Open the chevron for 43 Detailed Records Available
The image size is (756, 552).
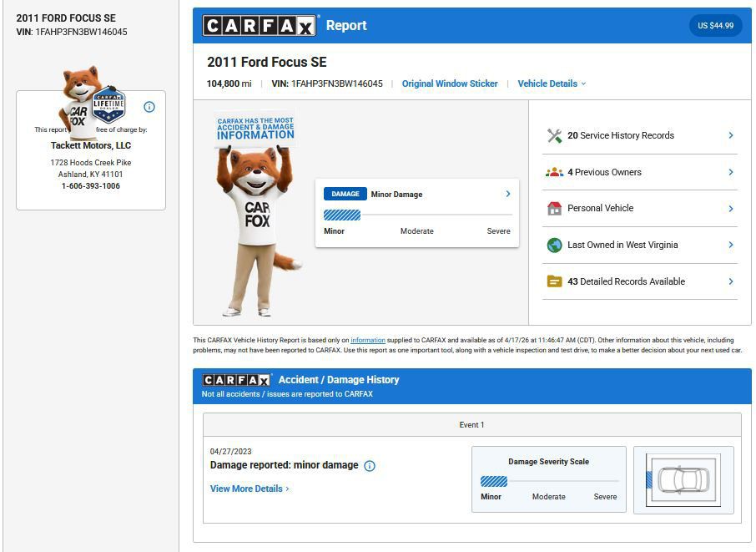pos(731,281)
